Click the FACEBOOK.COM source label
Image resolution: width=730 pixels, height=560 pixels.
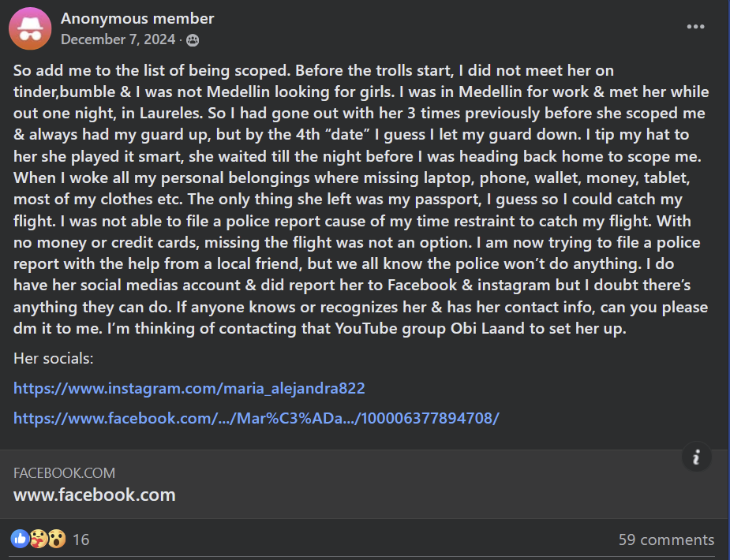[64, 473]
